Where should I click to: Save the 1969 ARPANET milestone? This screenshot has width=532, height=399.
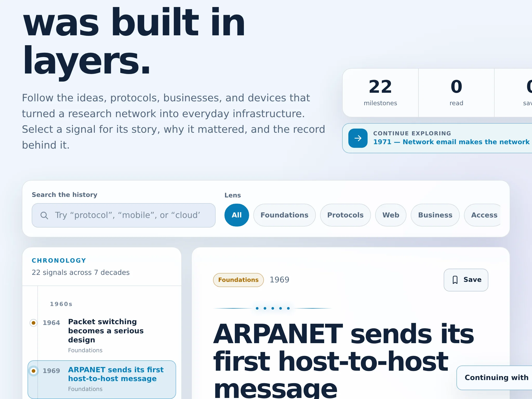point(466,280)
